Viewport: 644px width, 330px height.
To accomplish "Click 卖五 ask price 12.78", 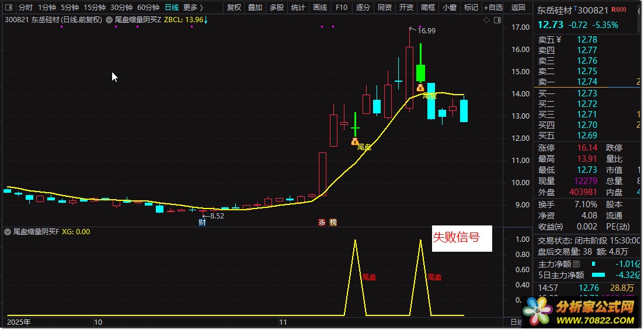I will coord(587,40).
